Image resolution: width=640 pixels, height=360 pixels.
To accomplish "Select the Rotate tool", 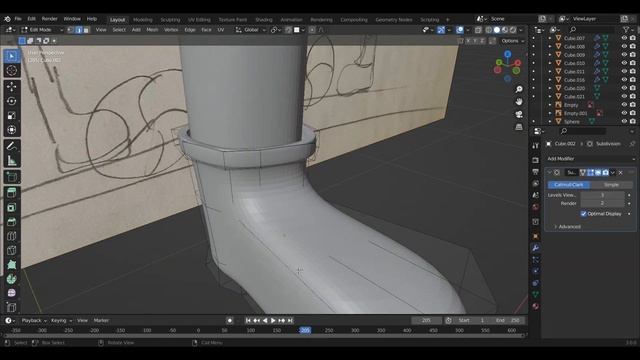I will (x=11, y=101).
